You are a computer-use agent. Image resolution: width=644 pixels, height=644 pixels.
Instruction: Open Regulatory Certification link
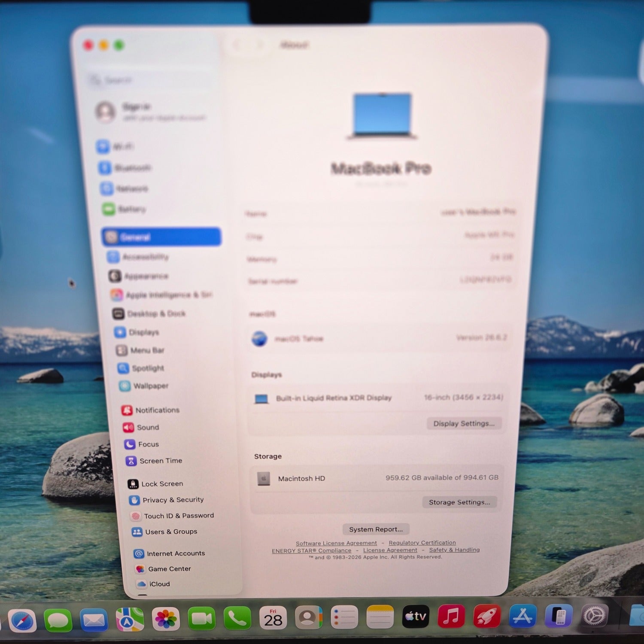[422, 543]
